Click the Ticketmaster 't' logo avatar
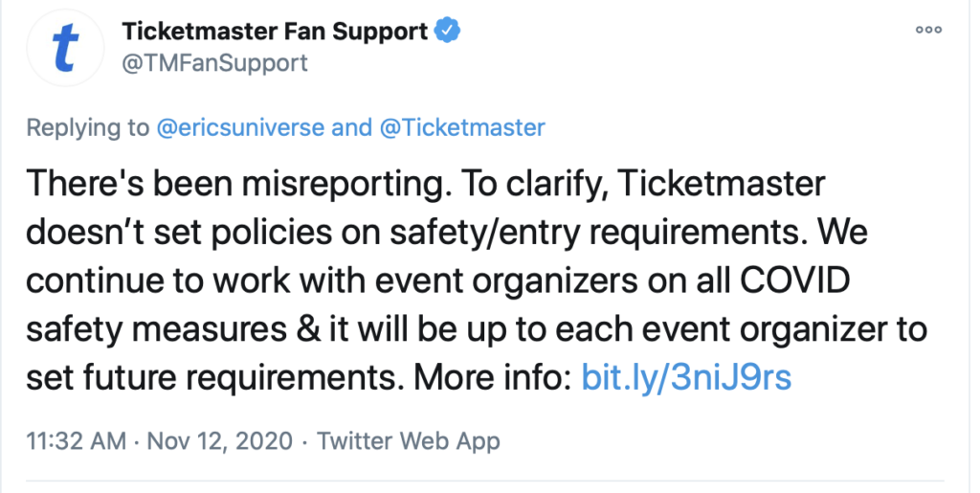 pos(65,50)
